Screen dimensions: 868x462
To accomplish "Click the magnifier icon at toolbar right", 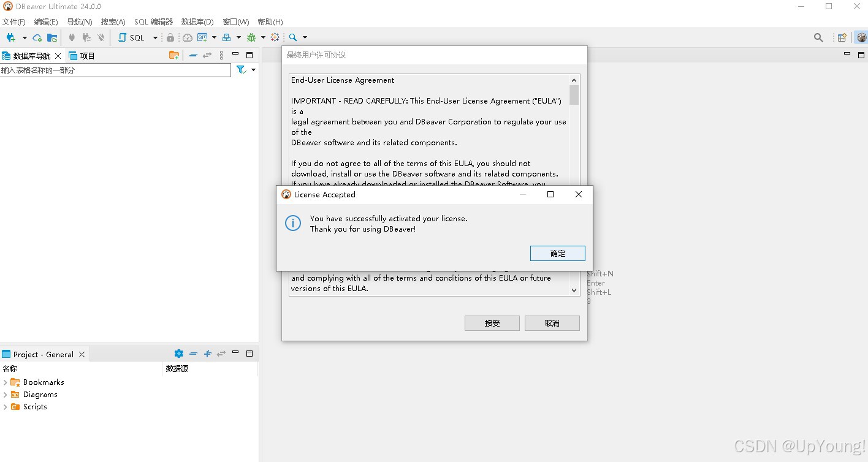I will 818,37.
